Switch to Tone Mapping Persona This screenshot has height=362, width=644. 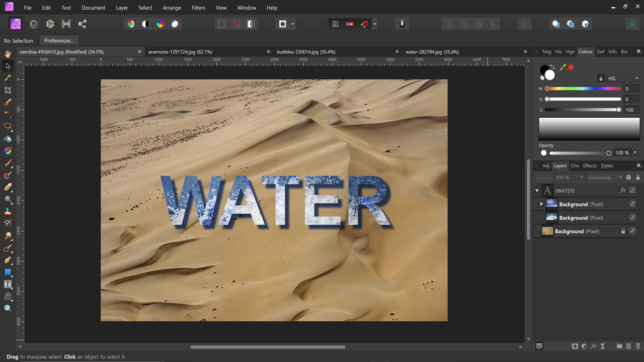tap(66, 24)
